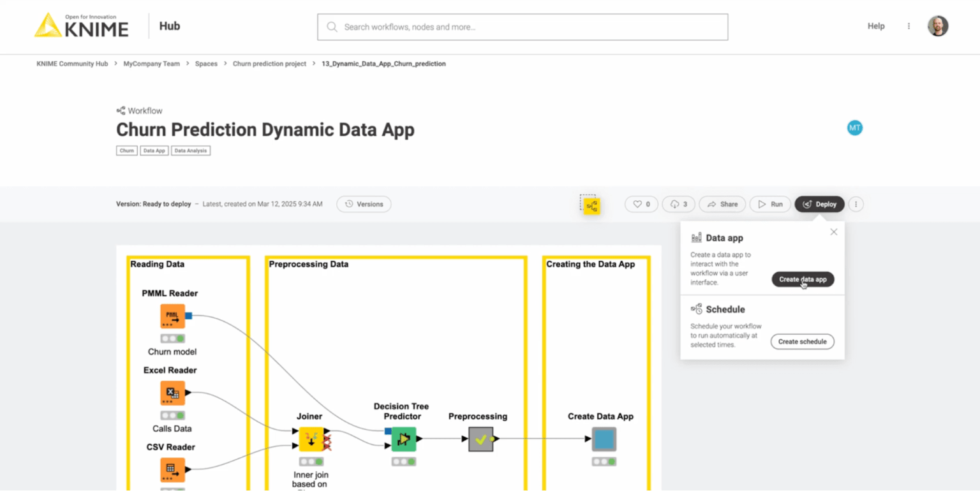The height and width of the screenshot is (491, 980).
Task: Click the Schedule section icon
Action: 696,309
